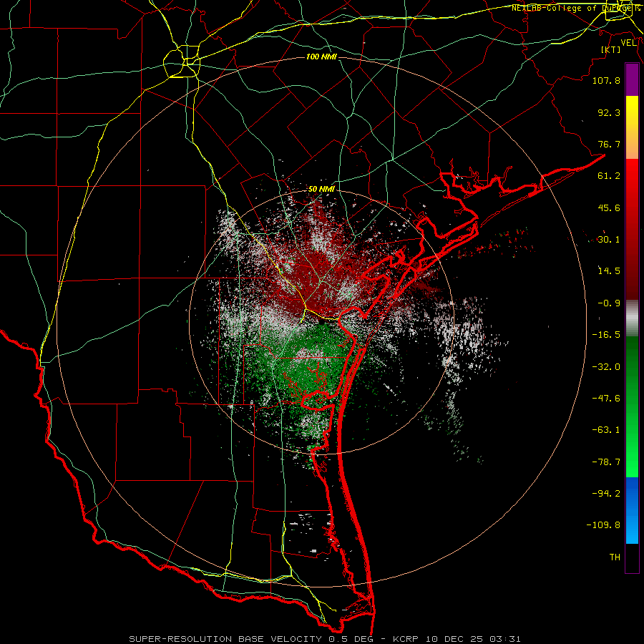Image resolution: width=644 pixels, height=644 pixels.
Task: Click the 76.7 velocity scale value
Action: [x=609, y=144]
